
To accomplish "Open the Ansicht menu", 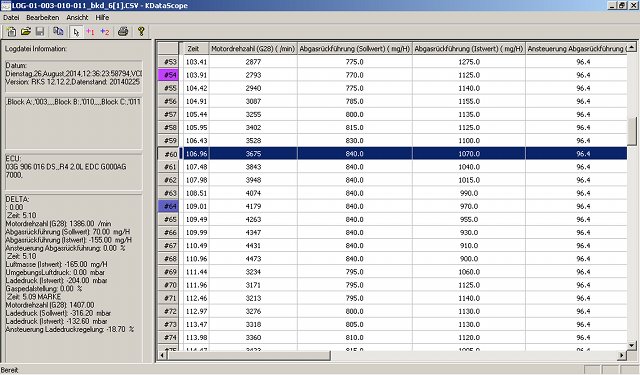I will pyautogui.click(x=77, y=18).
